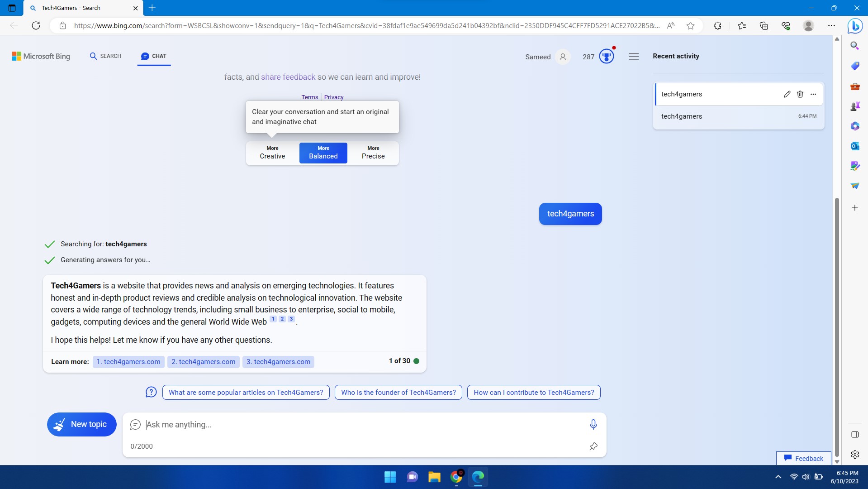
Task: Open the Shopping tag sidebar icon
Action: 854,66
